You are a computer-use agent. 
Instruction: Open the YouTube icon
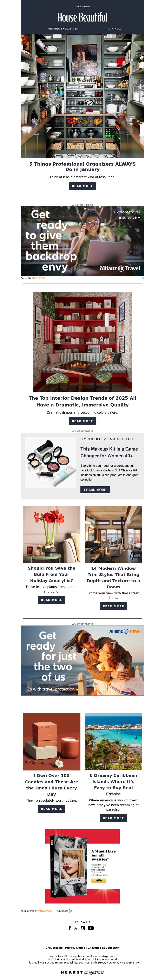click(91, 928)
